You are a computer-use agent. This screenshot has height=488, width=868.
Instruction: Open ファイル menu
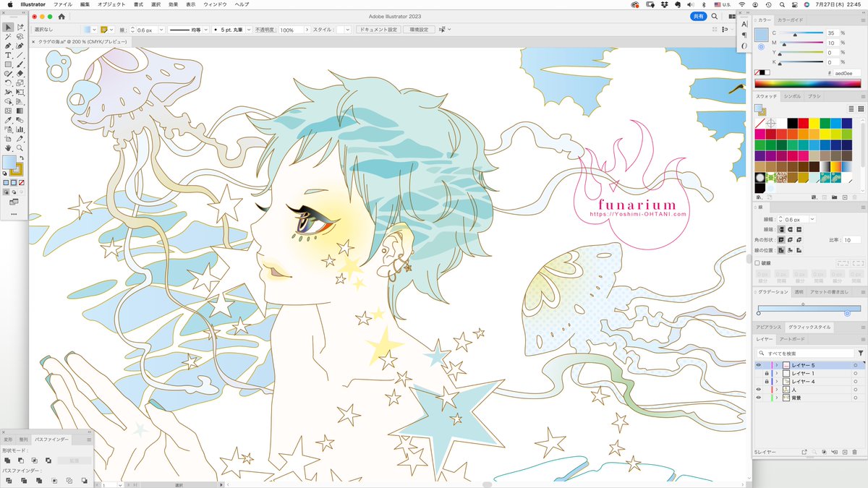pyautogui.click(x=63, y=4)
